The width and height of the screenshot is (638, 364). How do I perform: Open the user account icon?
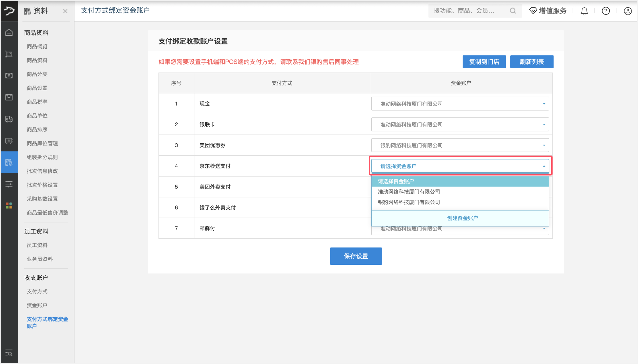point(627,11)
